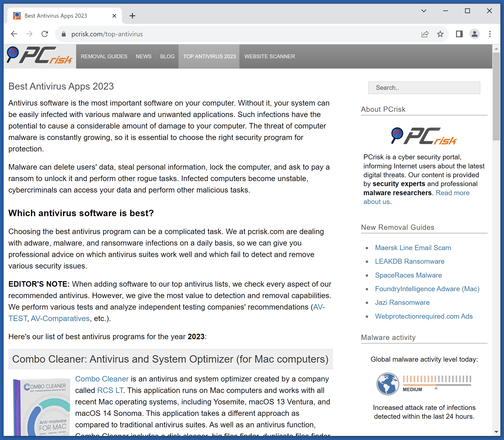Go back to previous page
This screenshot has width=504, height=440.
(14, 34)
